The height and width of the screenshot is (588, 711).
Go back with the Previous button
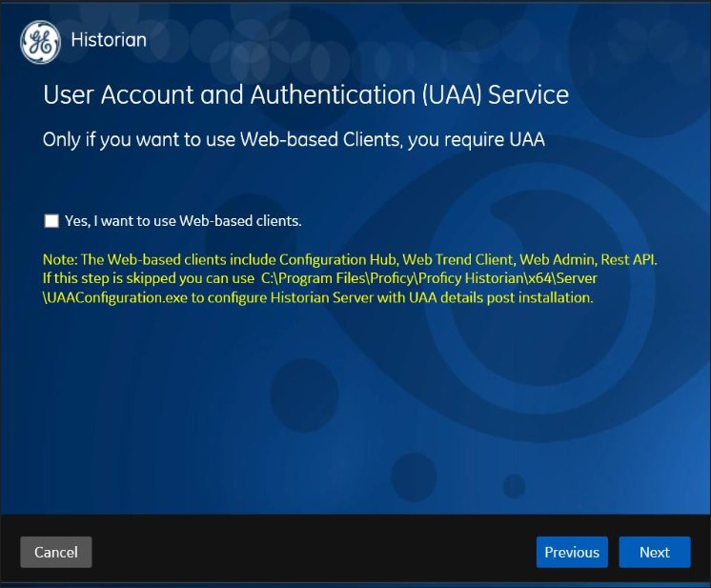pyautogui.click(x=572, y=552)
